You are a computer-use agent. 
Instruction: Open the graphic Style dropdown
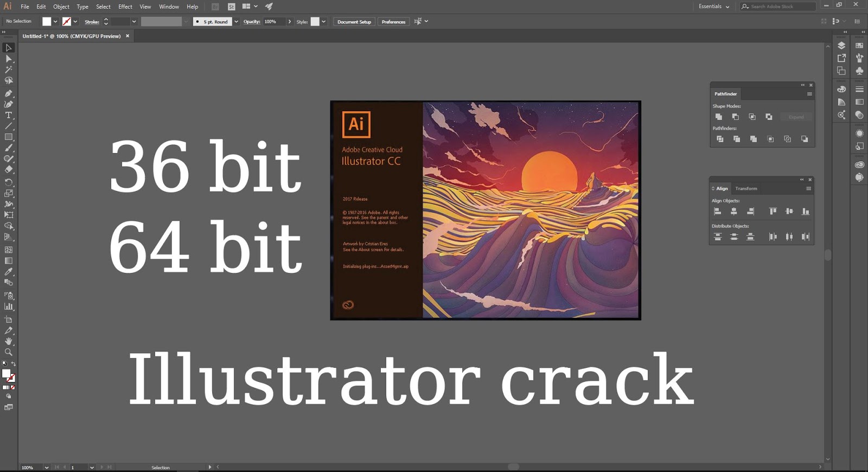(x=324, y=22)
